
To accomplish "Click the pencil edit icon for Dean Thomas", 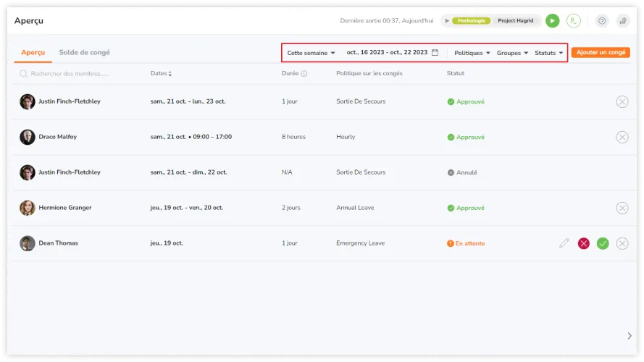I will [564, 243].
